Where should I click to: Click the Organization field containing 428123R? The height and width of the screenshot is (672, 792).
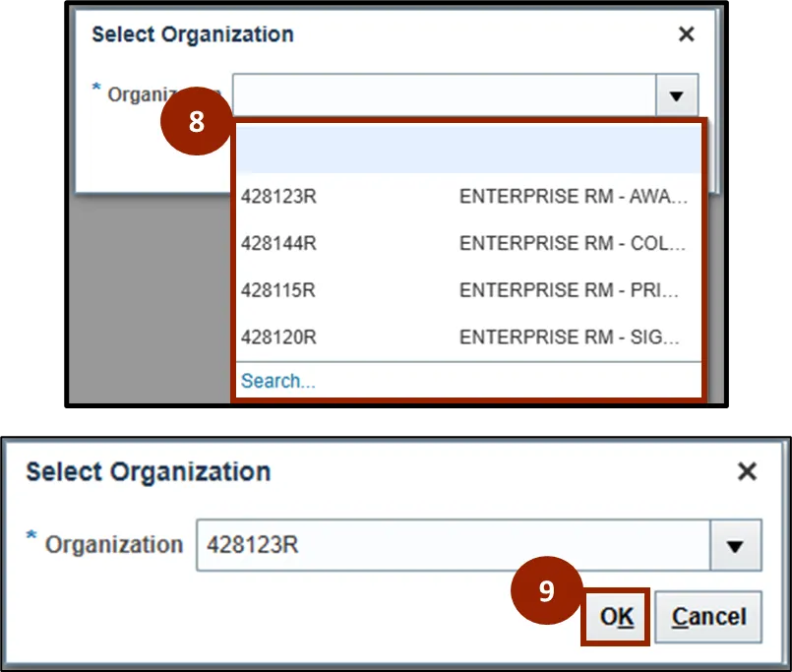pyautogui.click(x=453, y=544)
